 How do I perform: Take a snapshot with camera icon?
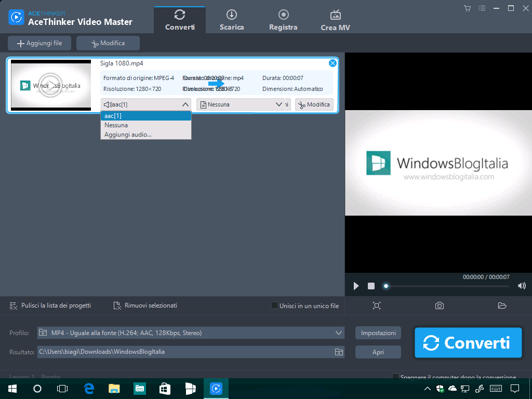pos(440,305)
